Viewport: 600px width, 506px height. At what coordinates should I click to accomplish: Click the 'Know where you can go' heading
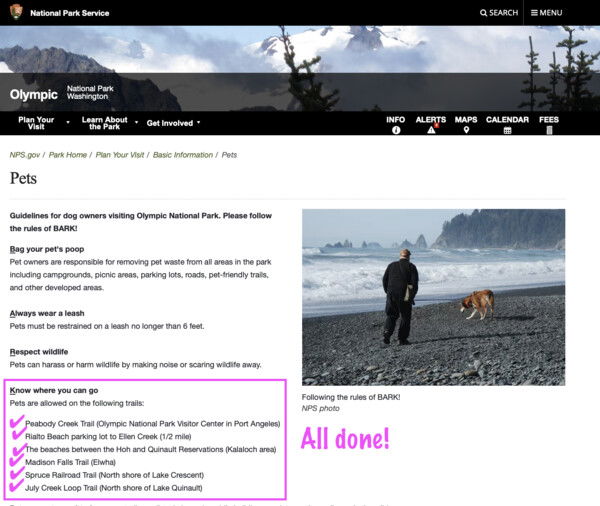tap(54, 390)
